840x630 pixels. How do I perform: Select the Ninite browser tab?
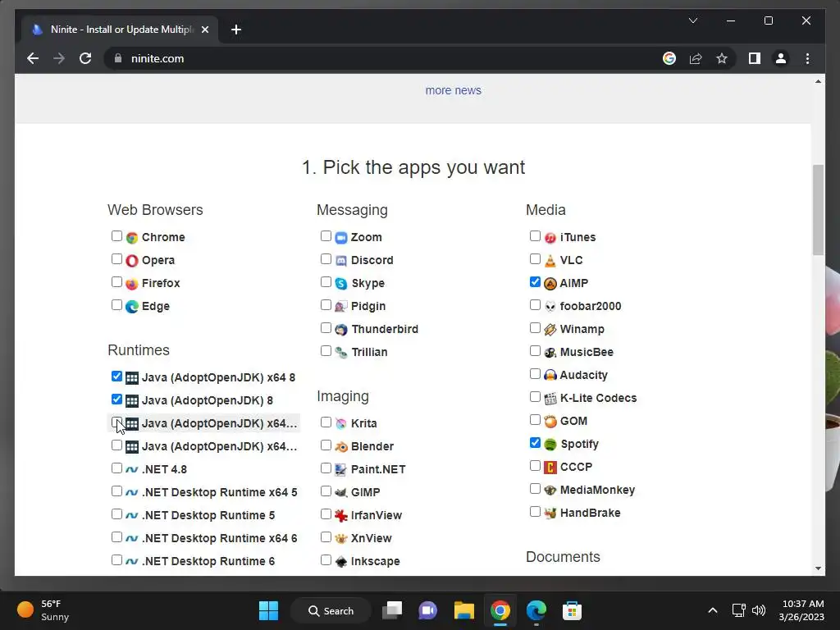[120, 30]
